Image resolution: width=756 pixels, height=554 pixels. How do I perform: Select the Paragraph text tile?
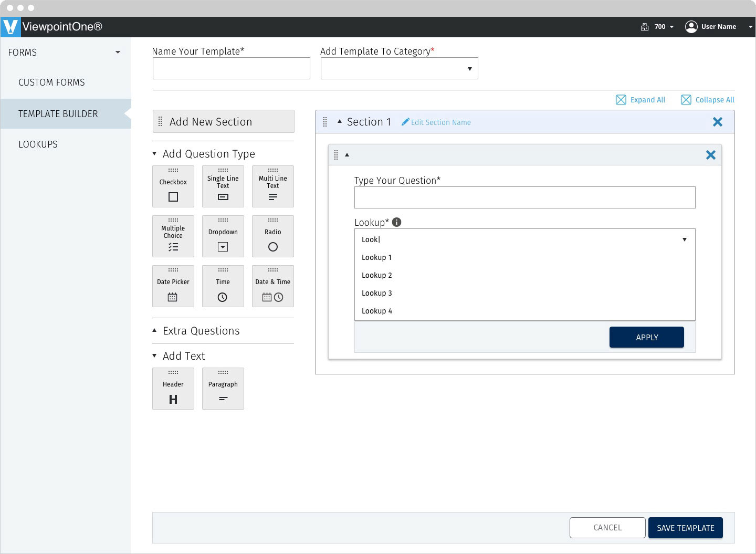pos(223,389)
